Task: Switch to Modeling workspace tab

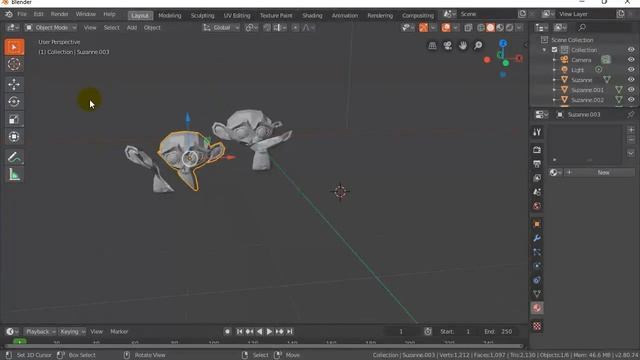Action: (170, 16)
